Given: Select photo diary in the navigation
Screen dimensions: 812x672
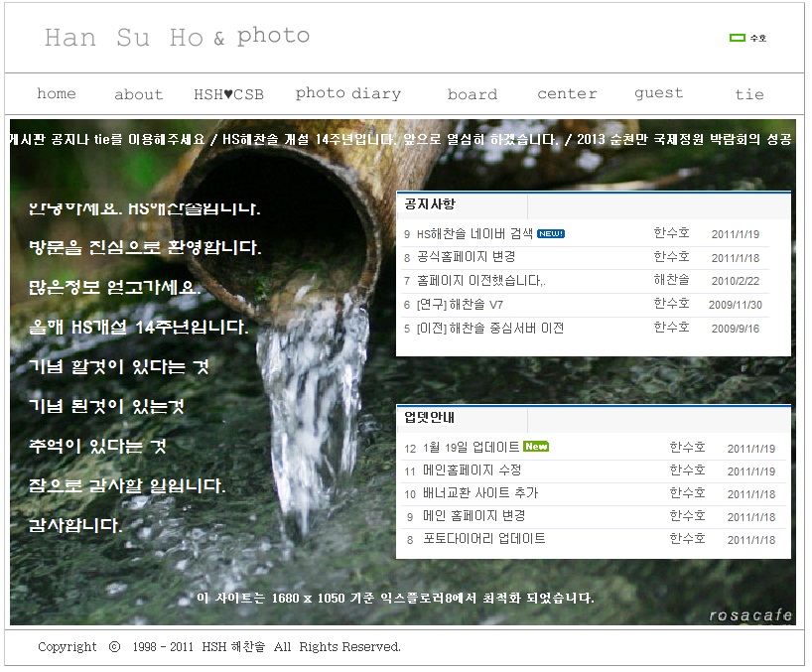Looking at the screenshot, I should coord(347,94).
